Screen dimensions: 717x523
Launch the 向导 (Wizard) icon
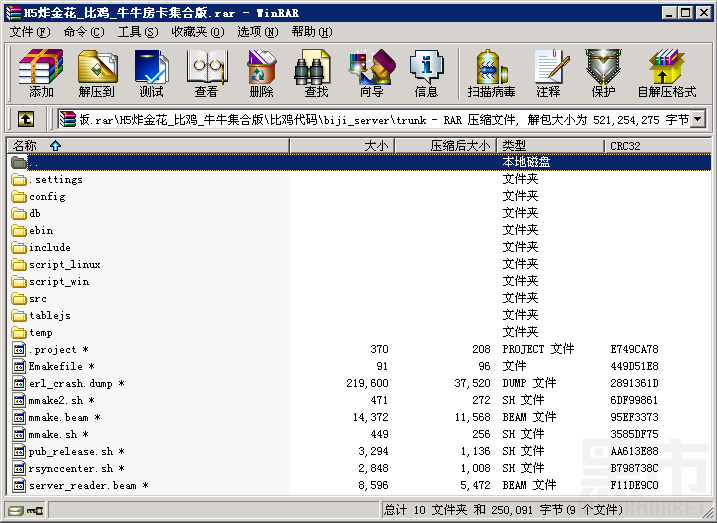tap(371, 67)
